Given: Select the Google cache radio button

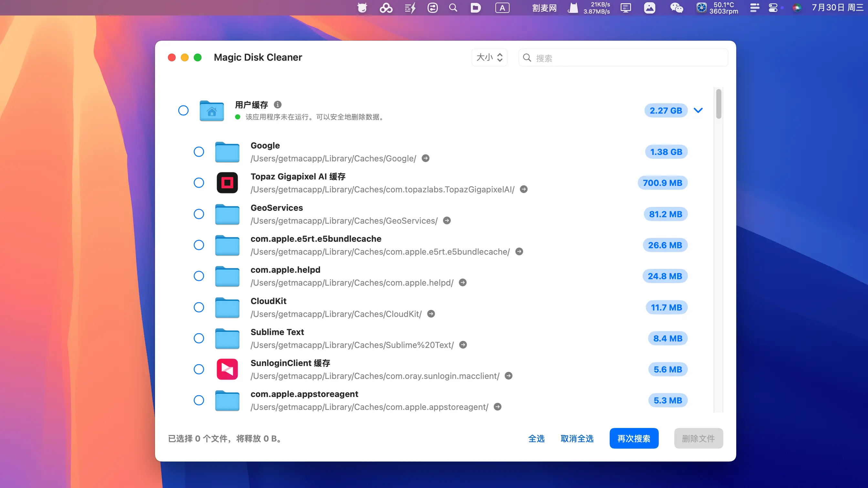Looking at the screenshot, I should pyautogui.click(x=199, y=152).
